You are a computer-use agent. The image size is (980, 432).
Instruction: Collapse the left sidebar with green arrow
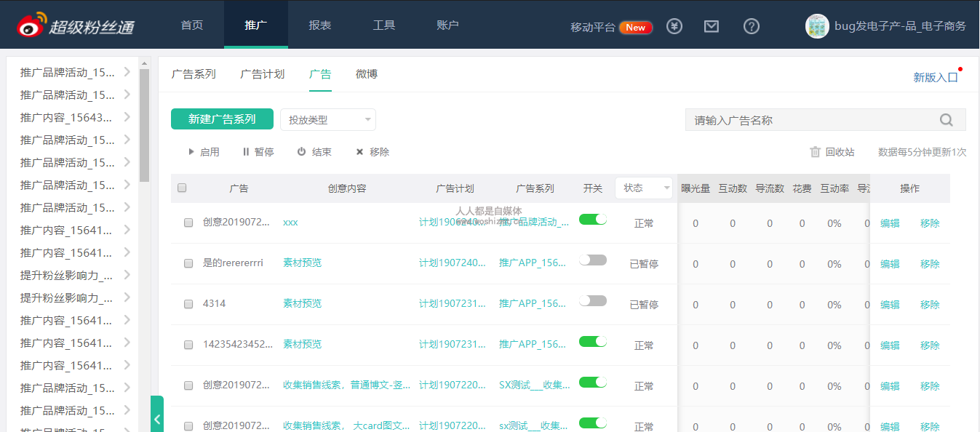point(157,419)
